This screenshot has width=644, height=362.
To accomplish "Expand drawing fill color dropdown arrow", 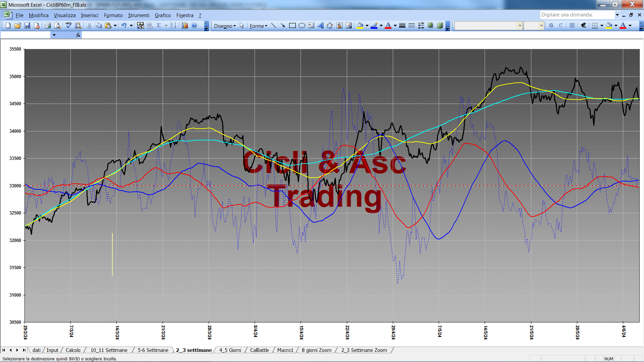I will click(367, 26).
